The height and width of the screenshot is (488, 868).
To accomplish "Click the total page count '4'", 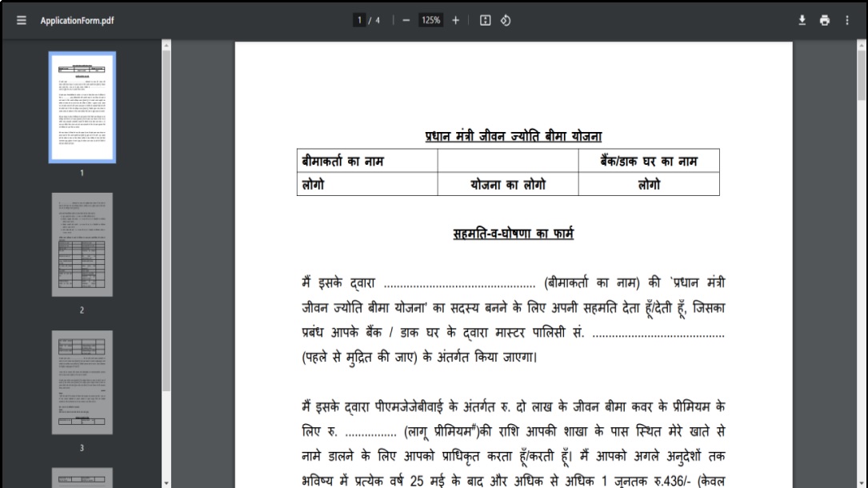I will (378, 21).
